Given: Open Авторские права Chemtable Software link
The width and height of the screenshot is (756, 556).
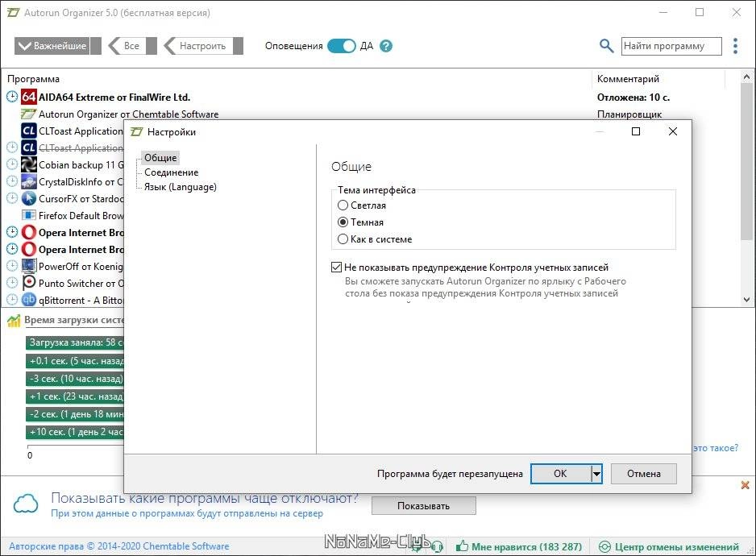Looking at the screenshot, I should 119,546.
